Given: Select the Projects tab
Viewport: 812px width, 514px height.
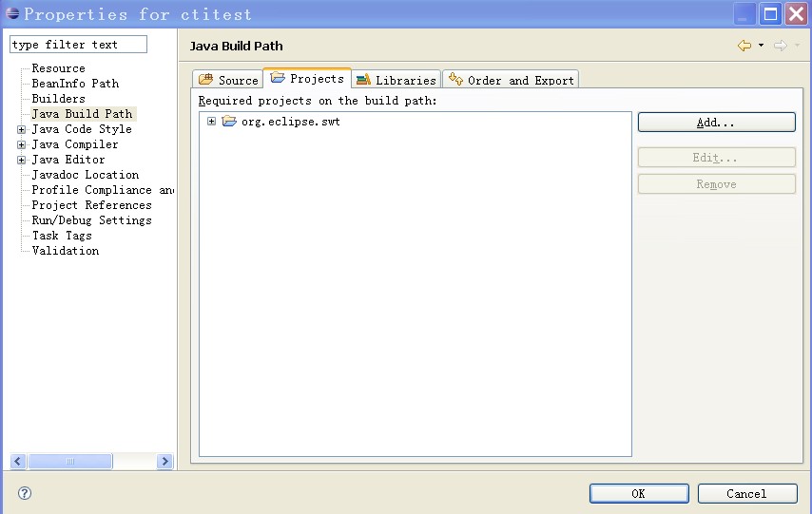Looking at the screenshot, I should (307, 78).
